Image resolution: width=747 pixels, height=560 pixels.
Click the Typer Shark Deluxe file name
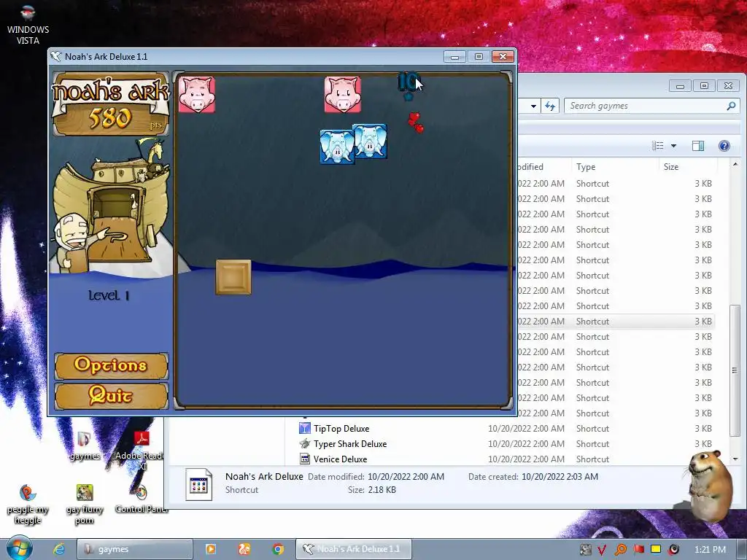[x=350, y=444]
